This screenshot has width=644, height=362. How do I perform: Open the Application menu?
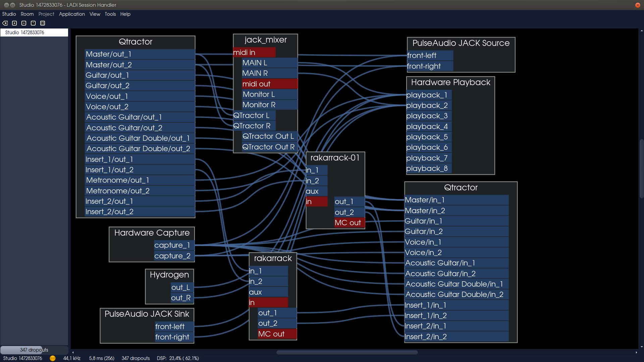(72, 14)
